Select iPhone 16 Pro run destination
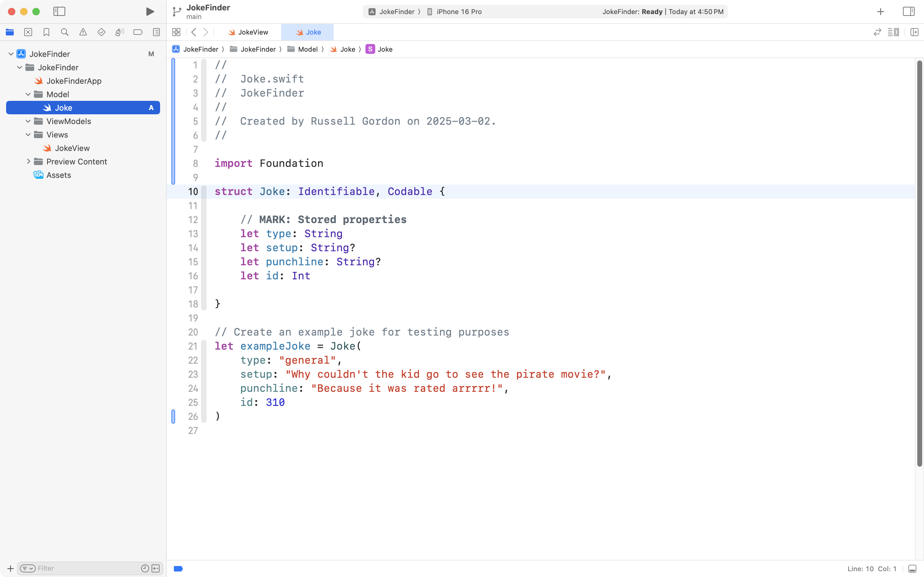This screenshot has height=577, width=924. click(459, 11)
